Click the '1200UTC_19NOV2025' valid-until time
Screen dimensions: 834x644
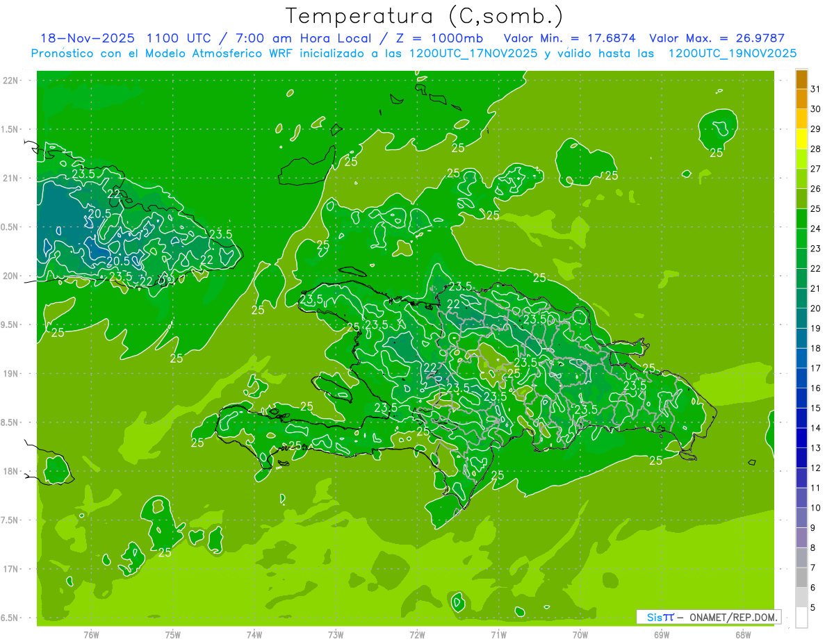tap(733, 53)
